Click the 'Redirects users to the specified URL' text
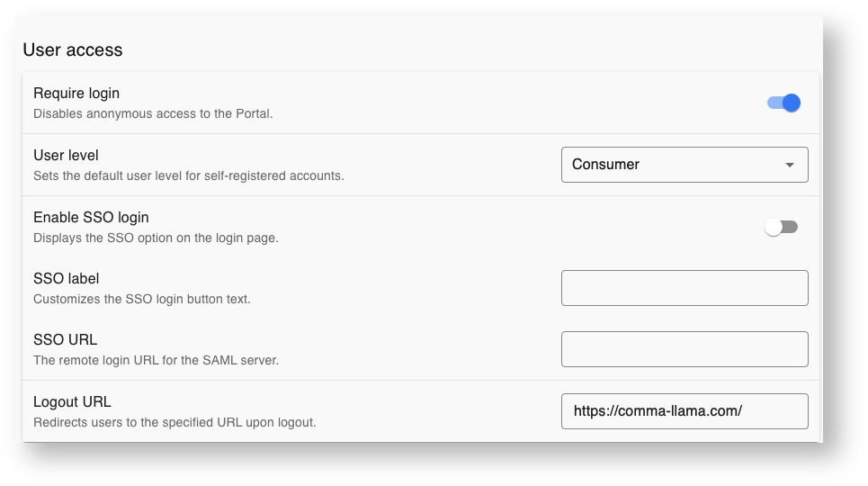The image size is (868, 486). point(174,422)
